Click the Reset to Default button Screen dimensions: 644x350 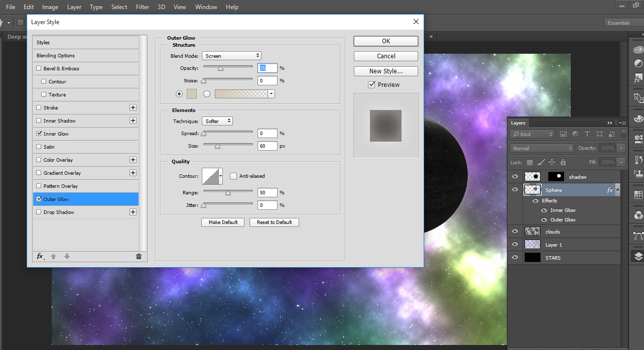[274, 222]
